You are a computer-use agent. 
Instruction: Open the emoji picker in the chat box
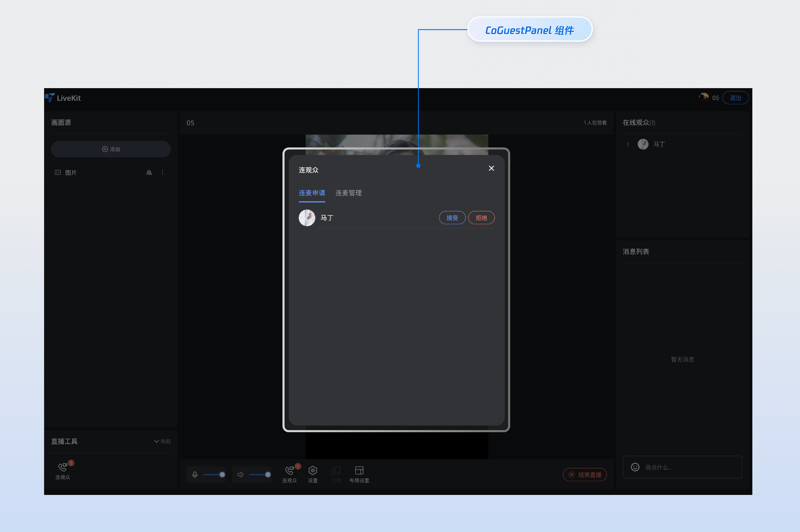coord(635,467)
